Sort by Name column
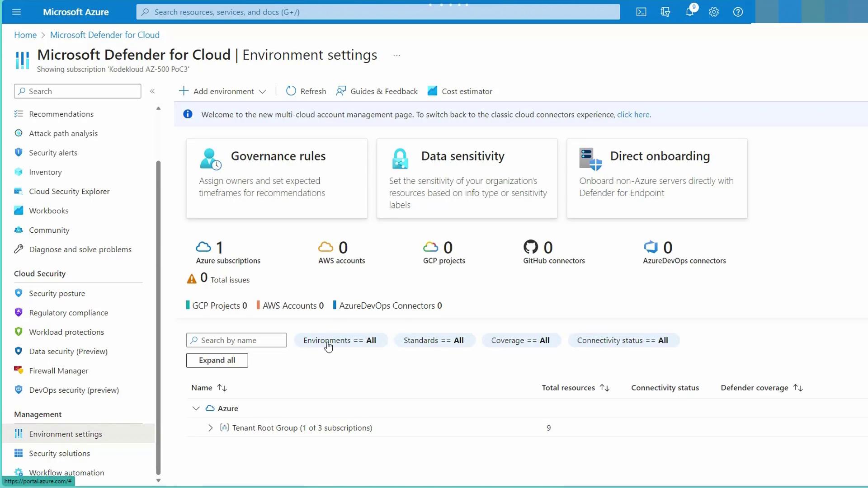The width and height of the screenshot is (868, 488). (222, 388)
